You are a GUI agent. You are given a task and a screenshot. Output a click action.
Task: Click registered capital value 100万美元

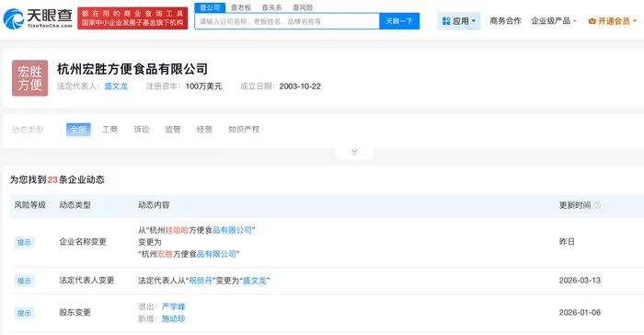(203, 87)
